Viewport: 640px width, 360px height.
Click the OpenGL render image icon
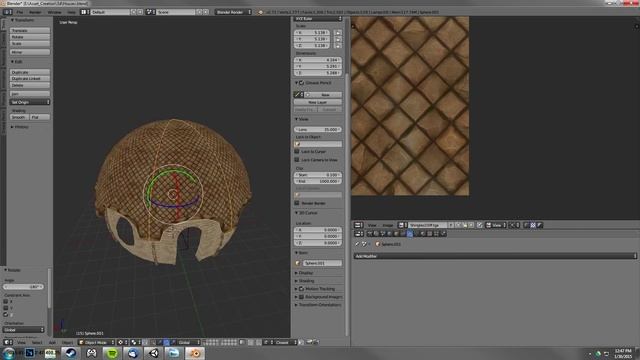(309, 342)
